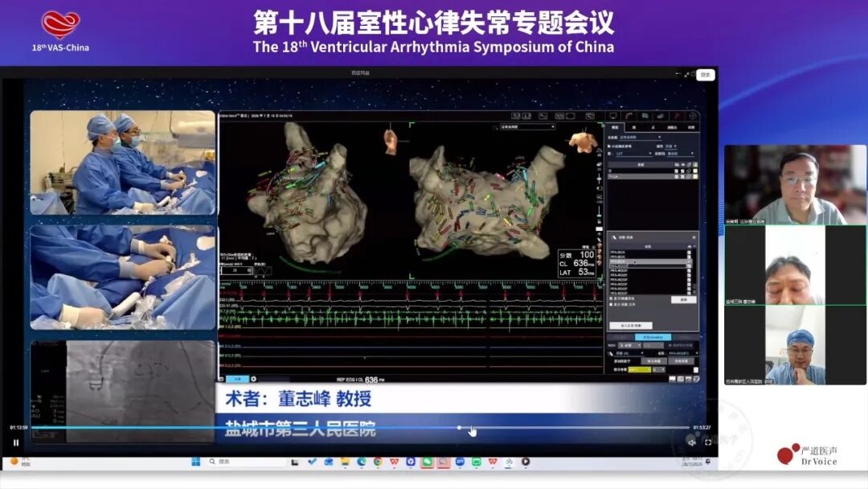Viewport: 868px width, 489px height.
Task: Toggle checkbox of the first PFA tag row
Action: tap(690, 253)
